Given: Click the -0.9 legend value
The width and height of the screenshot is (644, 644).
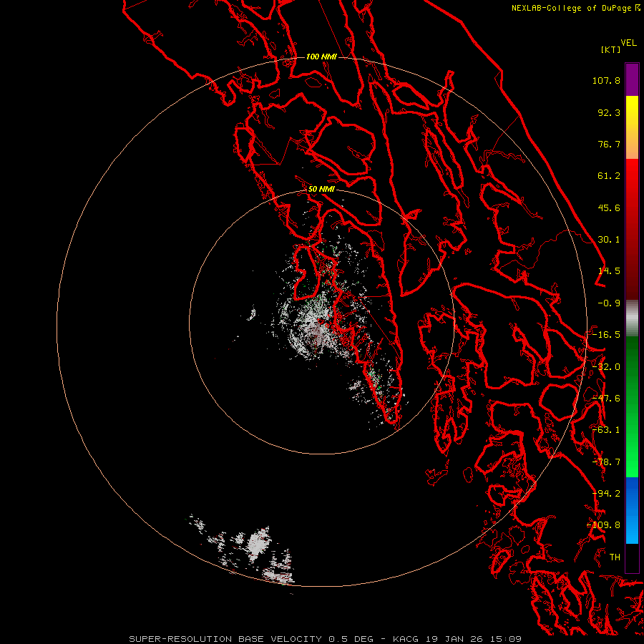Looking at the screenshot, I should pos(609,303).
